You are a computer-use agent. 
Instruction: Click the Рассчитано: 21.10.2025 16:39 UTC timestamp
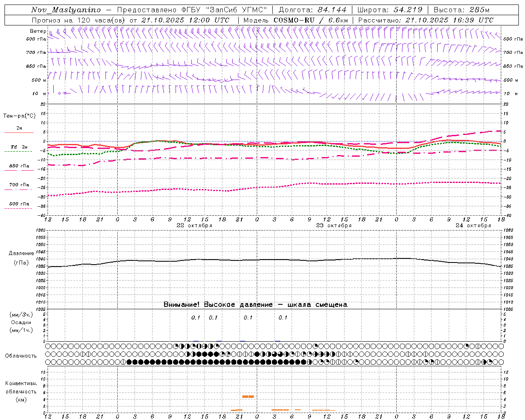426,20
